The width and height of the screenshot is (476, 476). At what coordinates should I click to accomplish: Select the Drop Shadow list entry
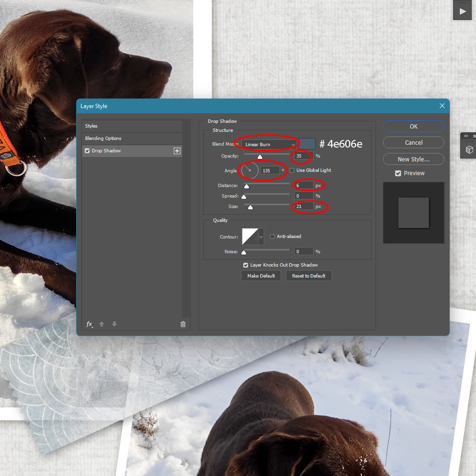(x=132, y=151)
